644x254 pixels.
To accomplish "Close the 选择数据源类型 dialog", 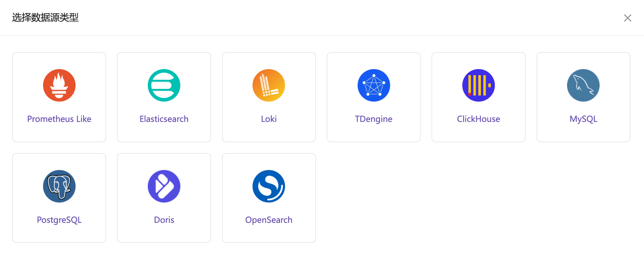I will click(628, 18).
